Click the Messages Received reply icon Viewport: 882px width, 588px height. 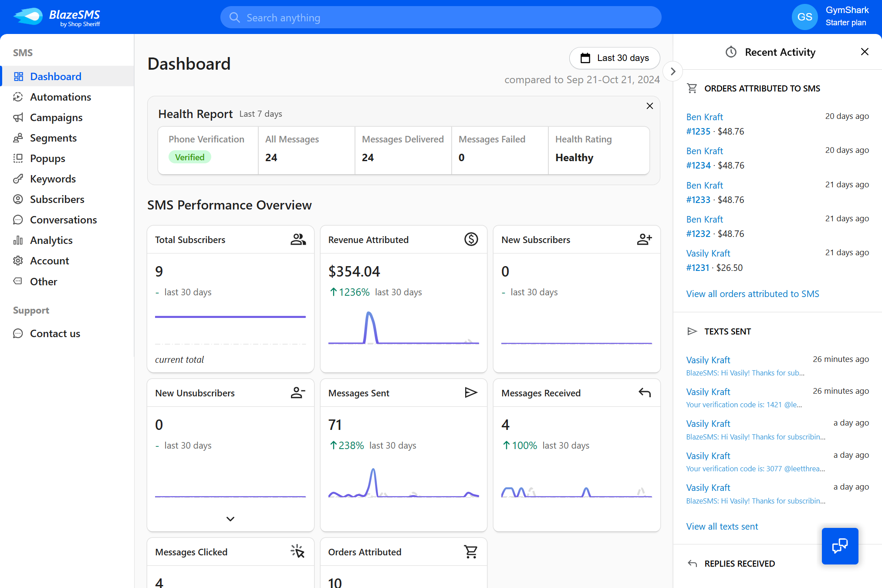point(645,393)
